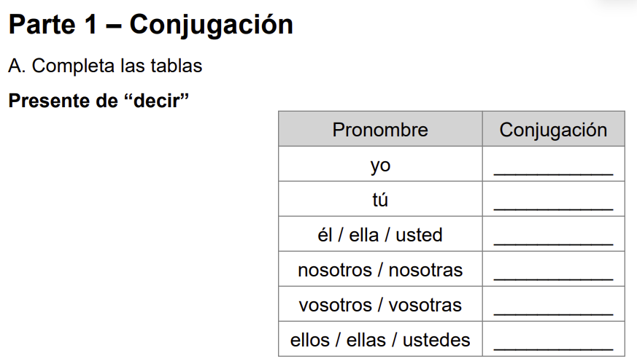Viewport: 637px width, 364px height.
Task: Click the word "usted" in the third row
Action: pos(419,235)
